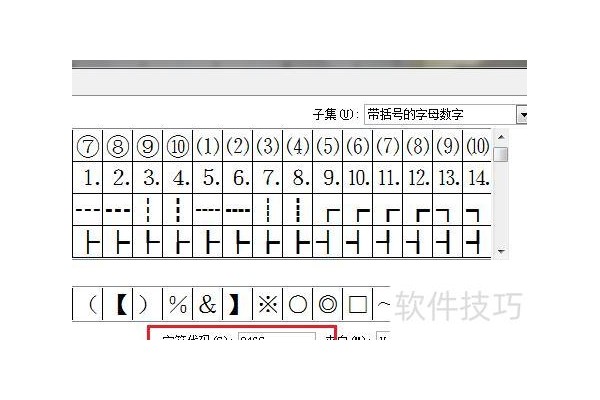
Task: Insert the recent right bracket 】 symbol
Action: coord(238,304)
